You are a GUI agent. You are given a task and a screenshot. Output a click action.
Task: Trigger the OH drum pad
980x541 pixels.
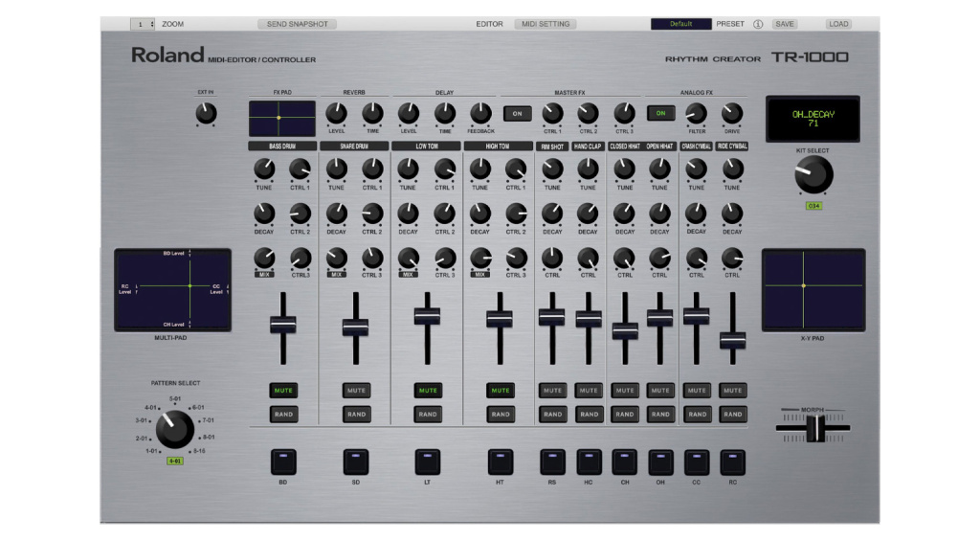[x=660, y=462]
